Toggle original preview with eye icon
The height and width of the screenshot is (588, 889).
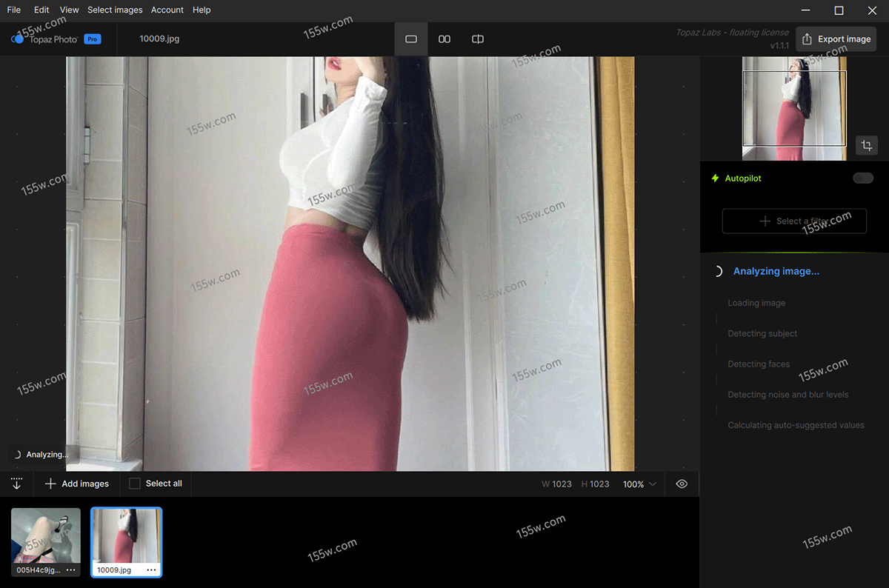pos(682,484)
